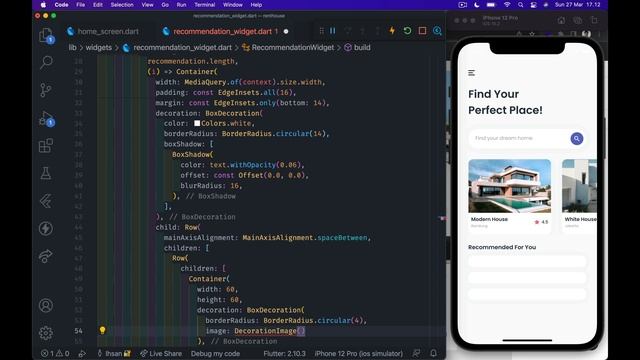Click 'Debug my code' status item
This screenshot has height=360, width=640.
(x=215, y=353)
